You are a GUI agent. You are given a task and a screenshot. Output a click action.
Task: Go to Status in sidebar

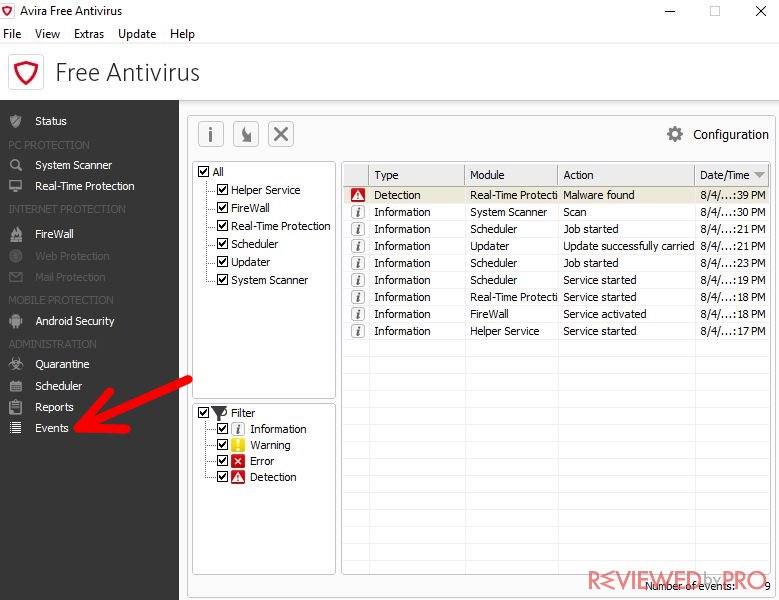51,121
